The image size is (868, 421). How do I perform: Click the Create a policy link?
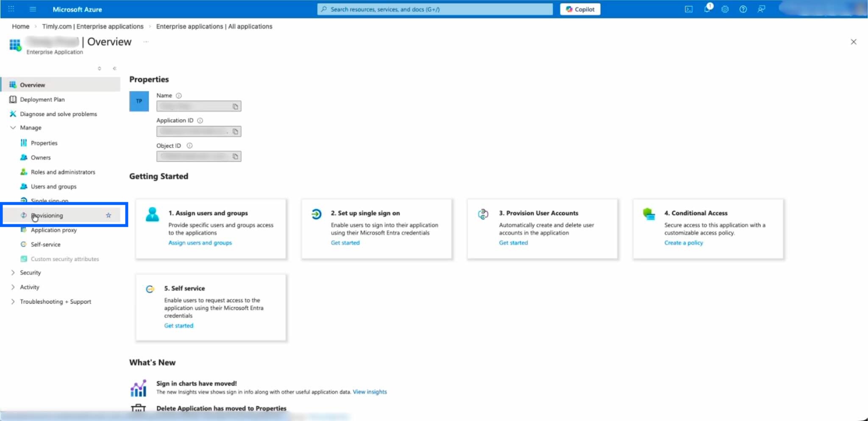coord(684,243)
